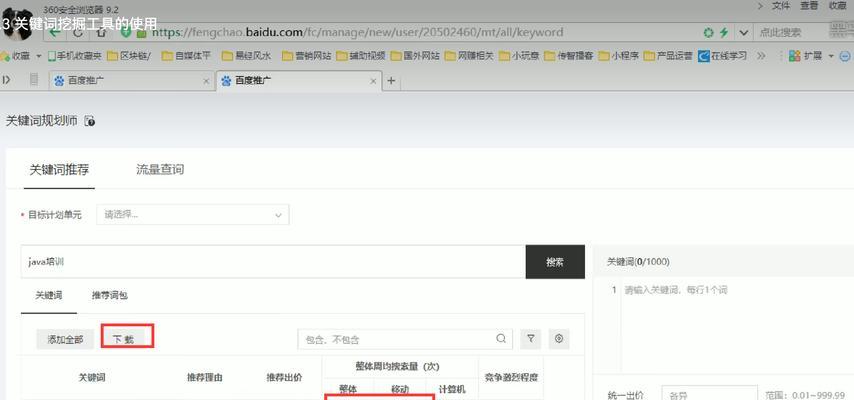The width and height of the screenshot is (854, 400).
Task: Click the help icon beside 关键词规划师
Action: coord(90,121)
